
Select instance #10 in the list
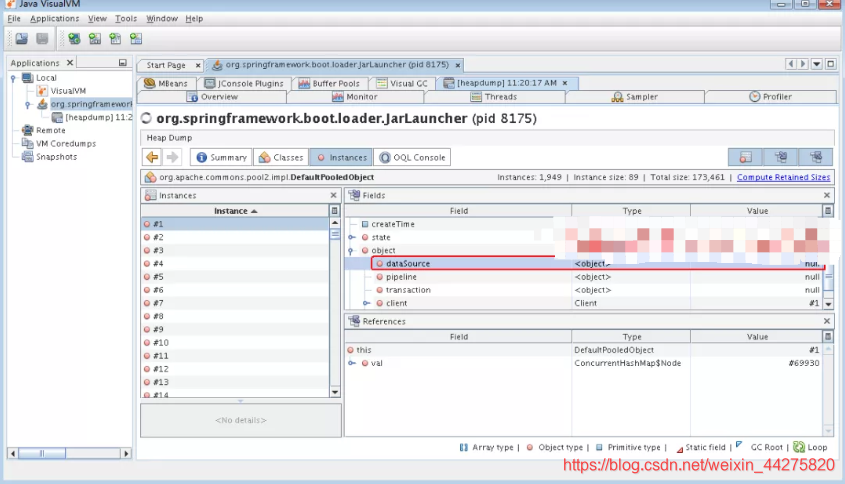[x=235, y=343]
